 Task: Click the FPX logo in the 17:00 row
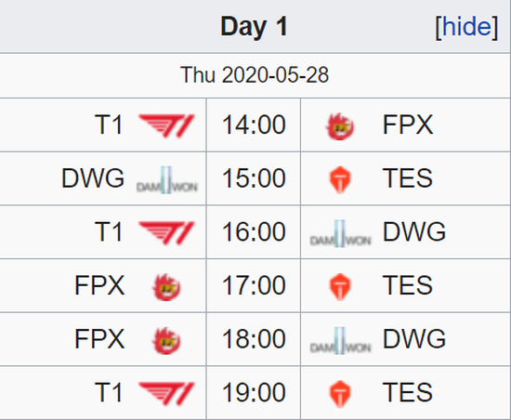[x=166, y=287]
